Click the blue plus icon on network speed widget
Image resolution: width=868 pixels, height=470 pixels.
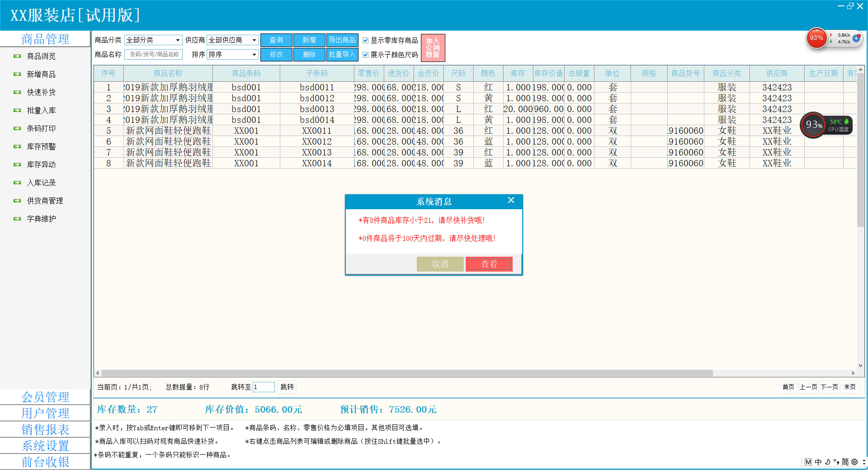click(x=856, y=38)
